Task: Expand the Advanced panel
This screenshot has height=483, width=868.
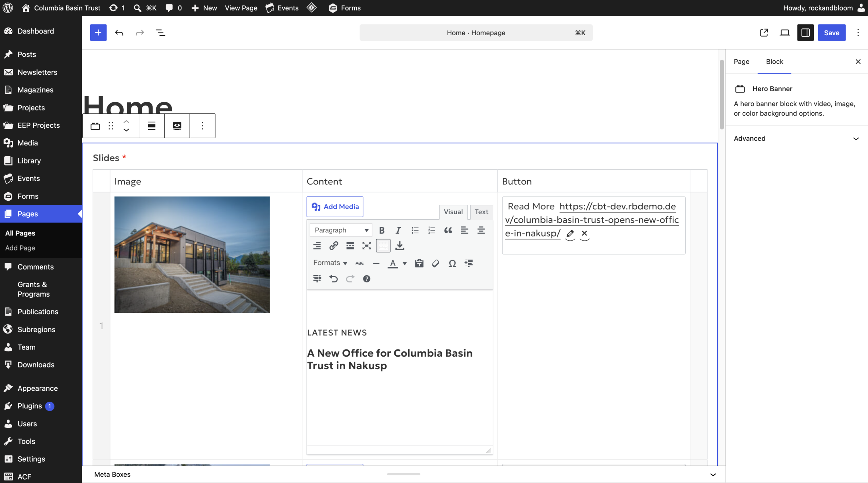Action: (x=796, y=139)
